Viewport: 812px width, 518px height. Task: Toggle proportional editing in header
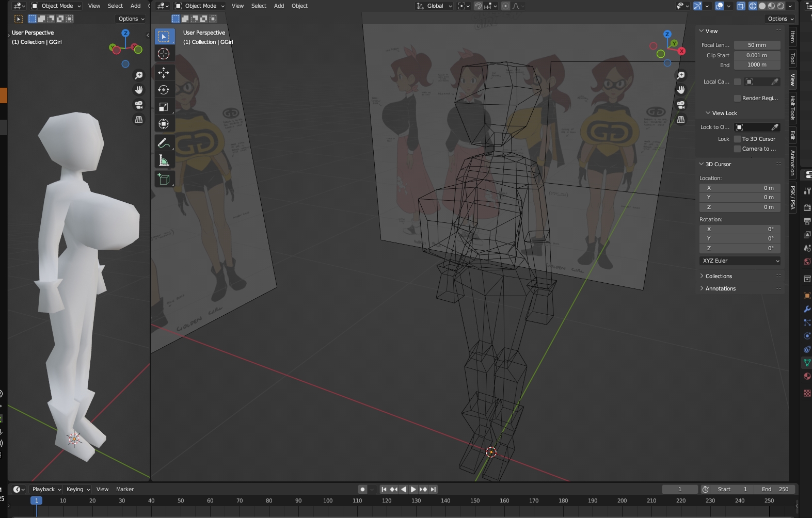505,6
